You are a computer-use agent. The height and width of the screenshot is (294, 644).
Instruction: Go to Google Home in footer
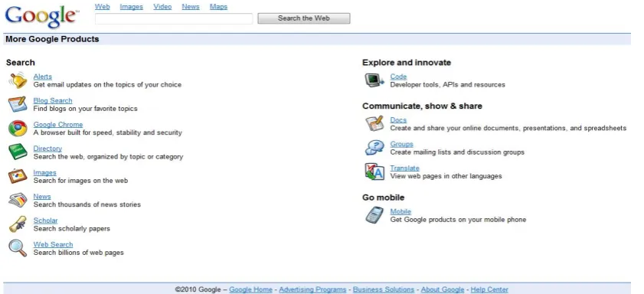pos(250,289)
